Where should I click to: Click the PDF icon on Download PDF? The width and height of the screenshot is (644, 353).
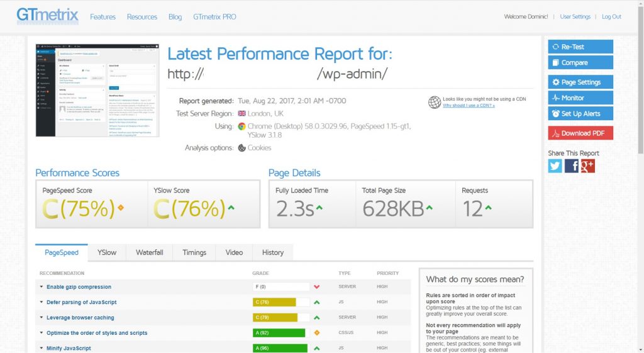coord(556,133)
